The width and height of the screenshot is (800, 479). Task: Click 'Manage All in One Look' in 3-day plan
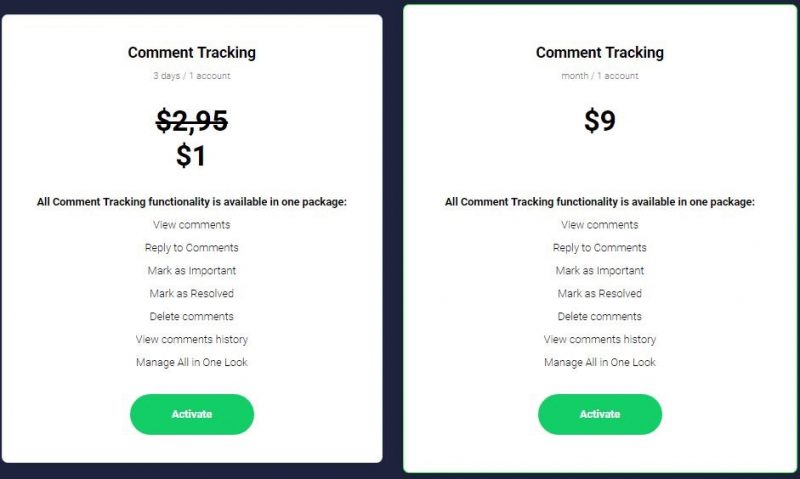(x=192, y=362)
